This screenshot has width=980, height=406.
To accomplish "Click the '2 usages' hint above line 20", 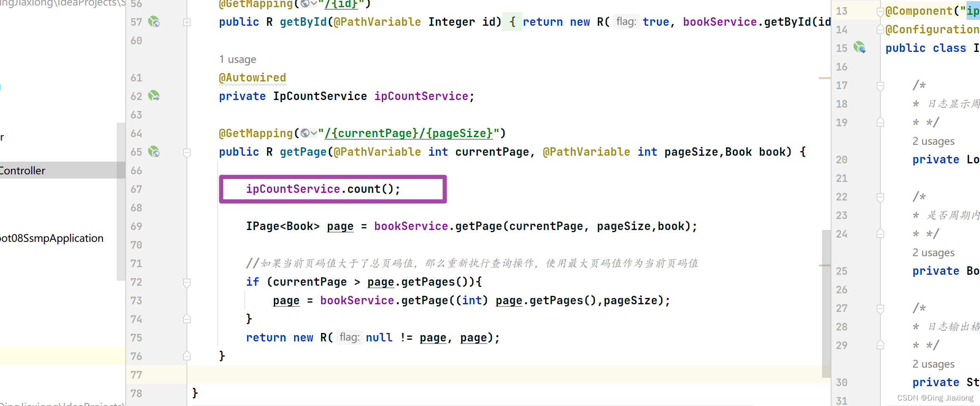I will [933, 141].
